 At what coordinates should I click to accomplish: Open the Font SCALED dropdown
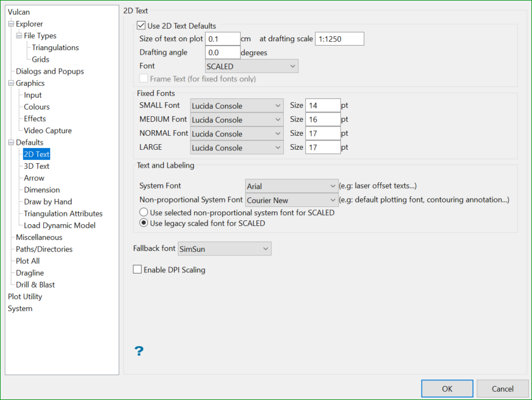point(251,66)
